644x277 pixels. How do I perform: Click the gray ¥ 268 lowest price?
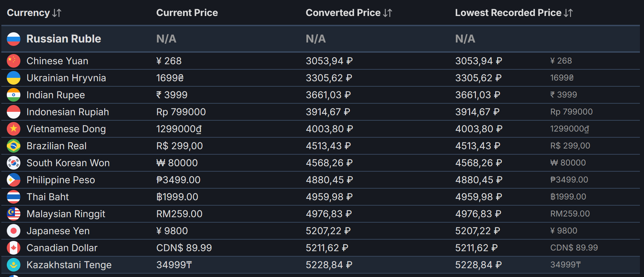(561, 61)
